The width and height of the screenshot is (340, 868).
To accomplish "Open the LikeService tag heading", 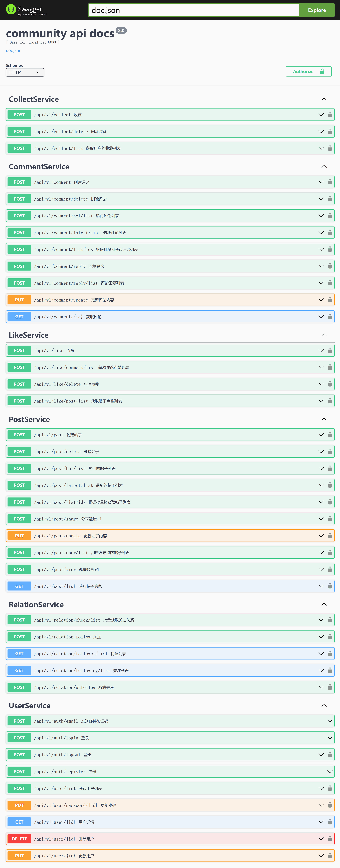I will click(29, 335).
